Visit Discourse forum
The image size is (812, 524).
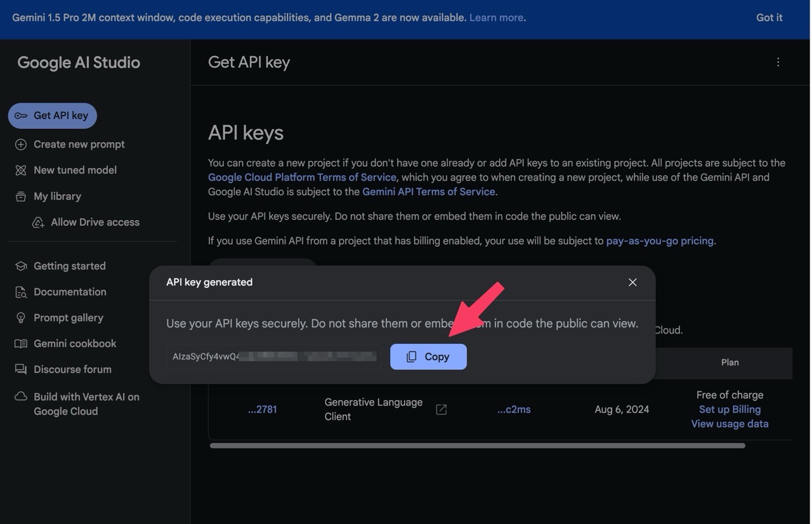[x=72, y=370]
